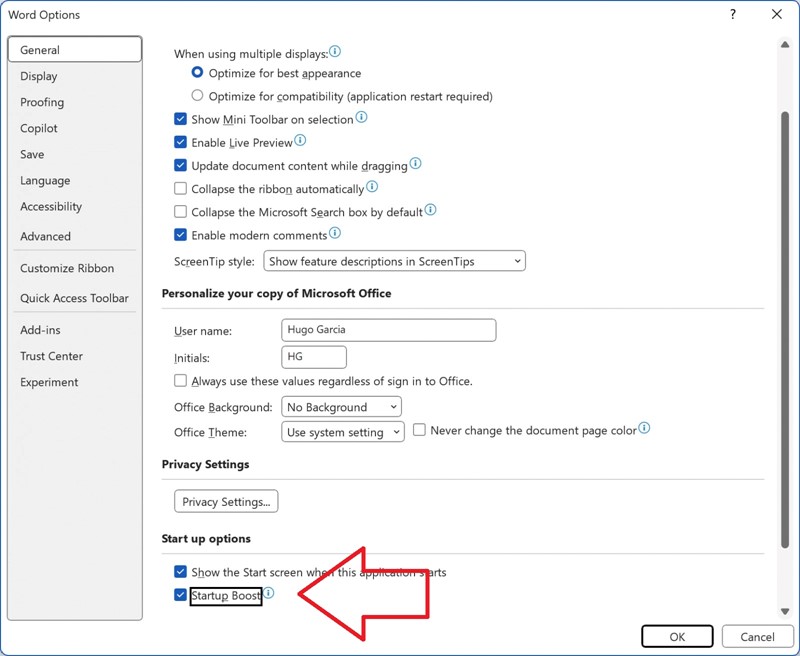Open the Trust Center section
Image resolution: width=800 pixels, height=656 pixels.
52,356
